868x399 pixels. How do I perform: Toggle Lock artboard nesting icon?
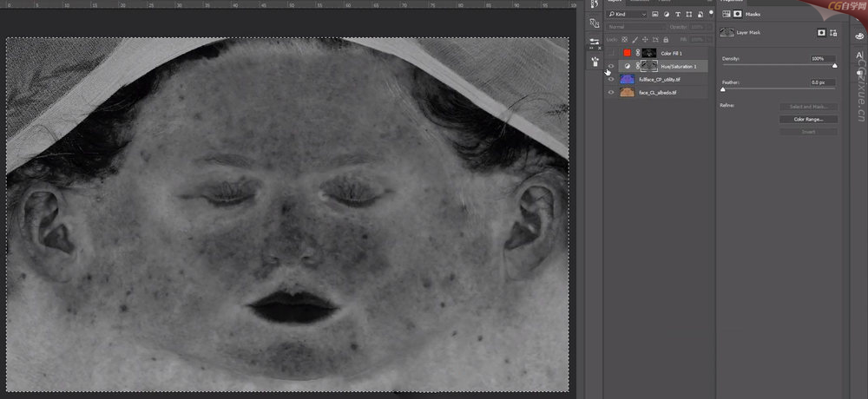coord(655,40)
